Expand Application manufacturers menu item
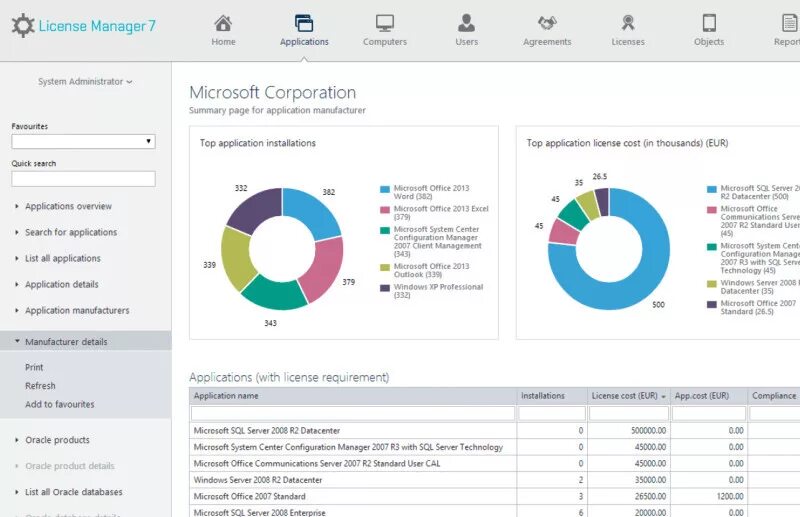 click(77, 310)
